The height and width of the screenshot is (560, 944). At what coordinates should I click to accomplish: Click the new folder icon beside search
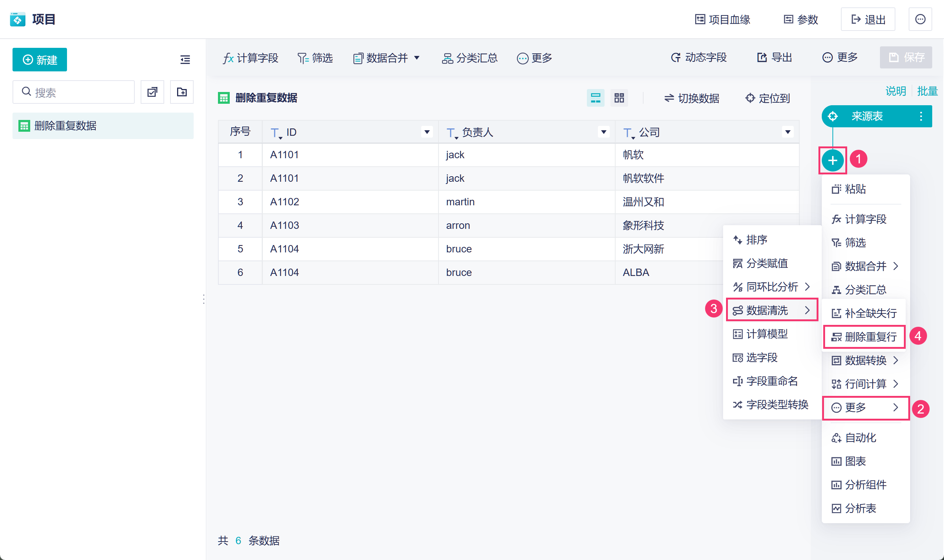click(182, 92)
